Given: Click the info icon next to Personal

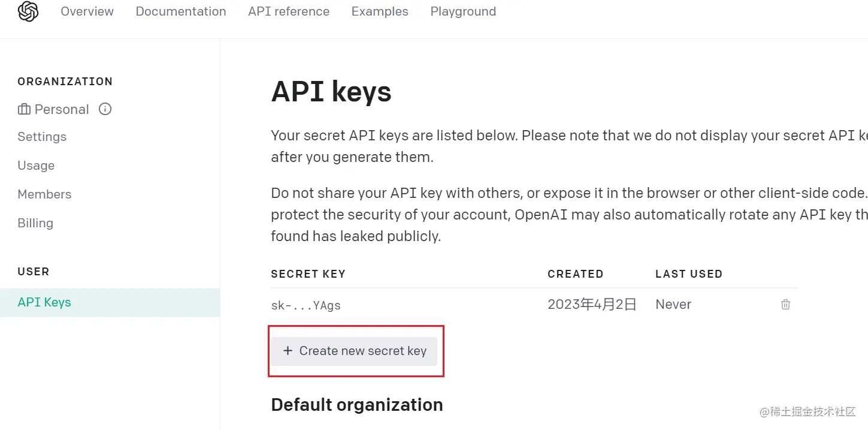Looking at the screenshot, I should [105, 109].
